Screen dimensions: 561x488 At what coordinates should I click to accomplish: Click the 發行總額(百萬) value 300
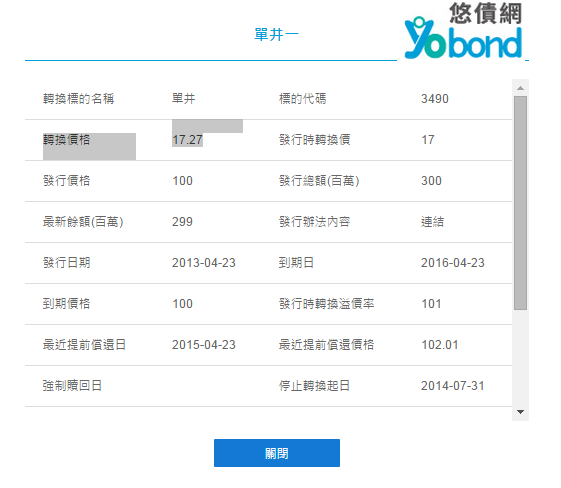tap(431, 181)
